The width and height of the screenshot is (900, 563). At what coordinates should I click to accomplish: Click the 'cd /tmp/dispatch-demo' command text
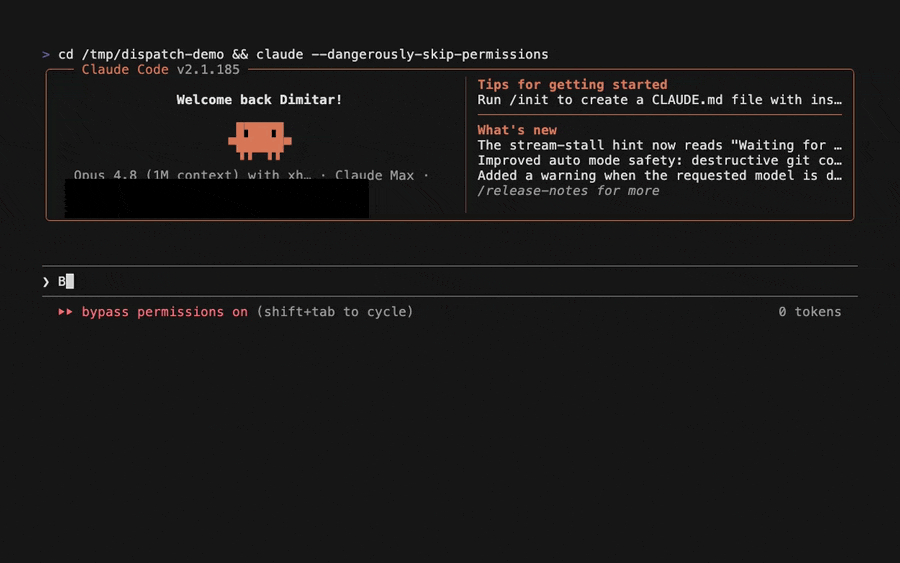click(x=141, y=55)
